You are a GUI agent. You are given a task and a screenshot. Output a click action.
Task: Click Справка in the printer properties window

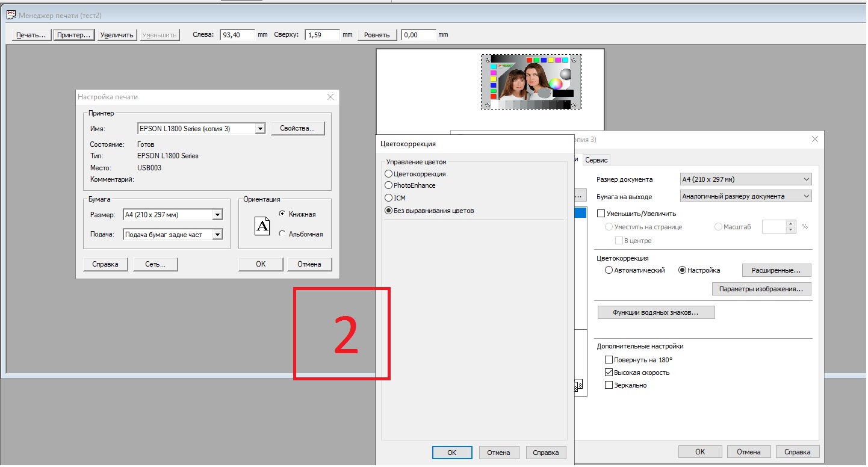798,452
